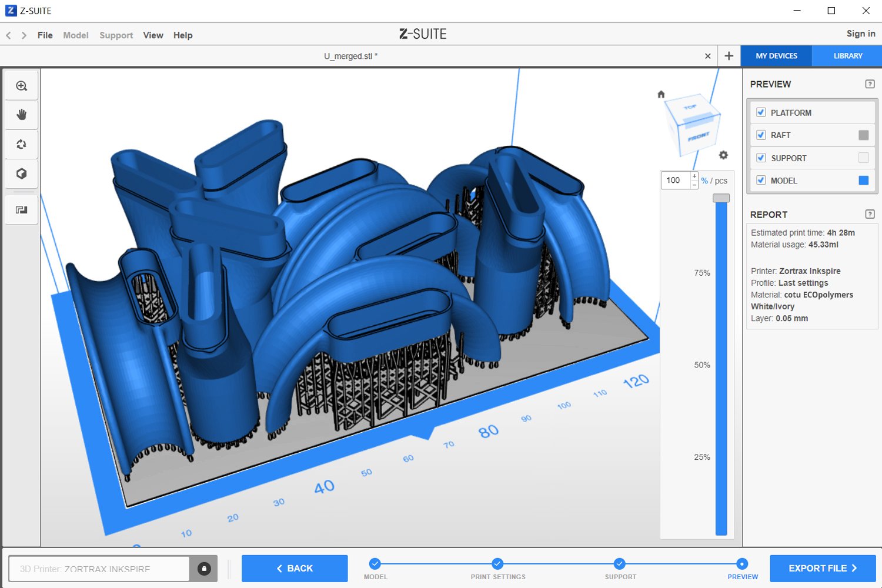The width and height of the screenshot is (882, 588).
Task: Click the layer preview slider handle
Action: coord(721,198)
